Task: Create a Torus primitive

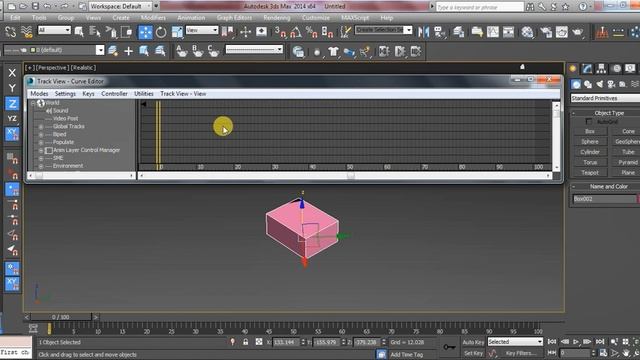Action: [x=590, y=162]
